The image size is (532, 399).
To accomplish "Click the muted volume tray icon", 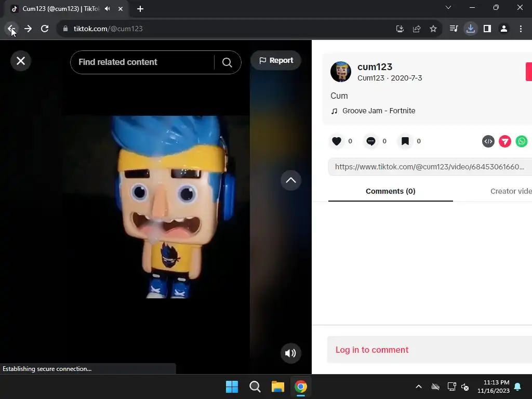I will pos(465,387).
